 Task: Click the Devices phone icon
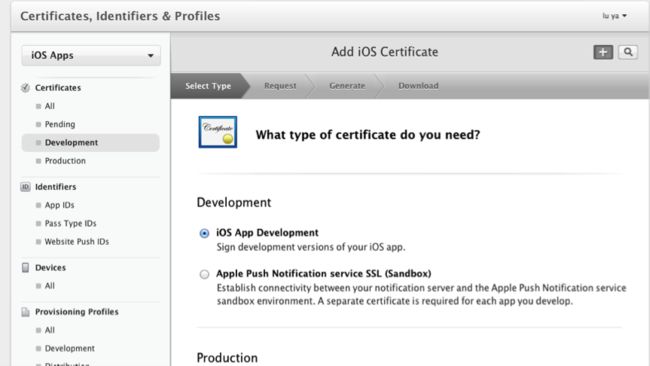pos(25,268)
